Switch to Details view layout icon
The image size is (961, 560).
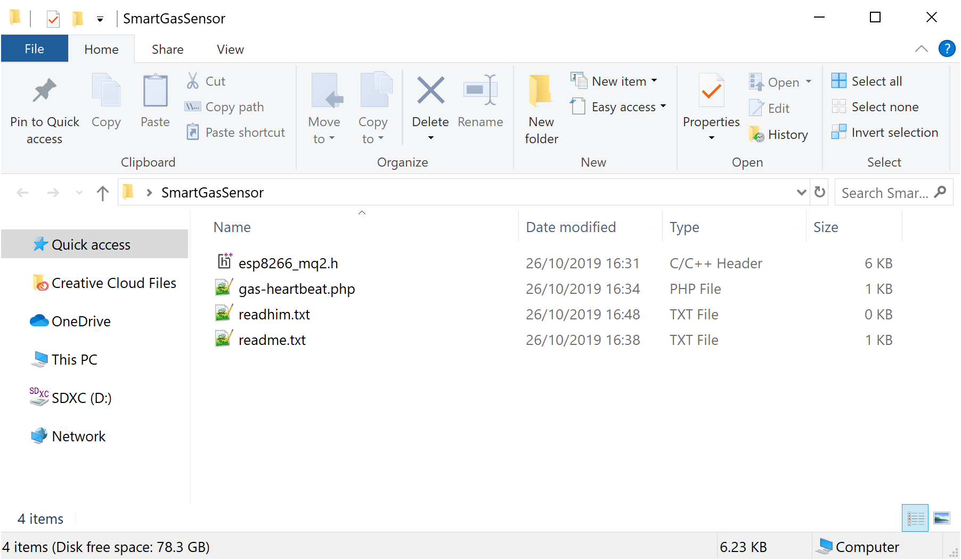tap(915, 518)
